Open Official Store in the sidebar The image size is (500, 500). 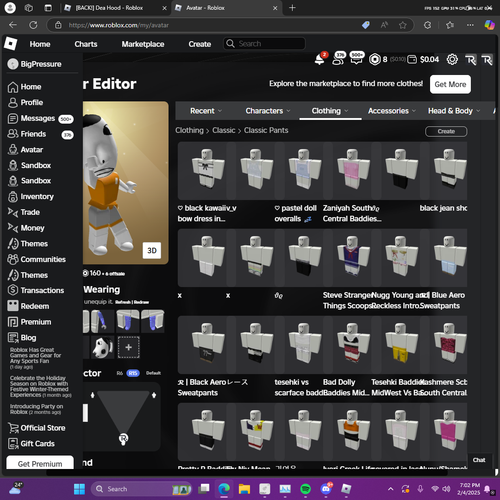point(37,428)
